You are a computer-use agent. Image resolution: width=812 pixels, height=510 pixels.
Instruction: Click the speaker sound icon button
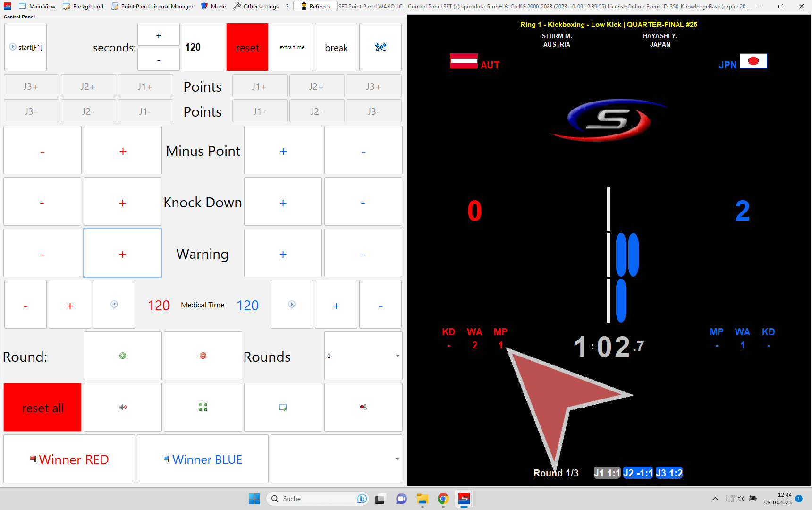(123, 407)
